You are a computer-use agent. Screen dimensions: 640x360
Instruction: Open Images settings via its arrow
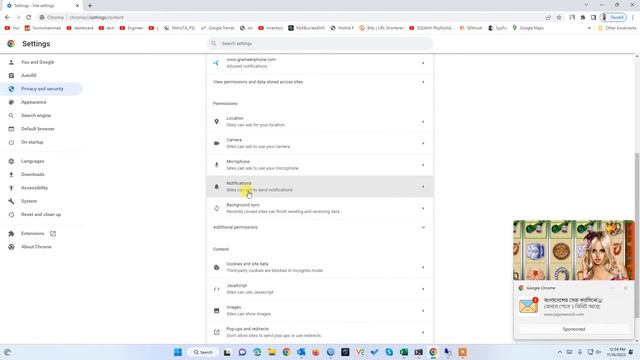tap(423, 311)
